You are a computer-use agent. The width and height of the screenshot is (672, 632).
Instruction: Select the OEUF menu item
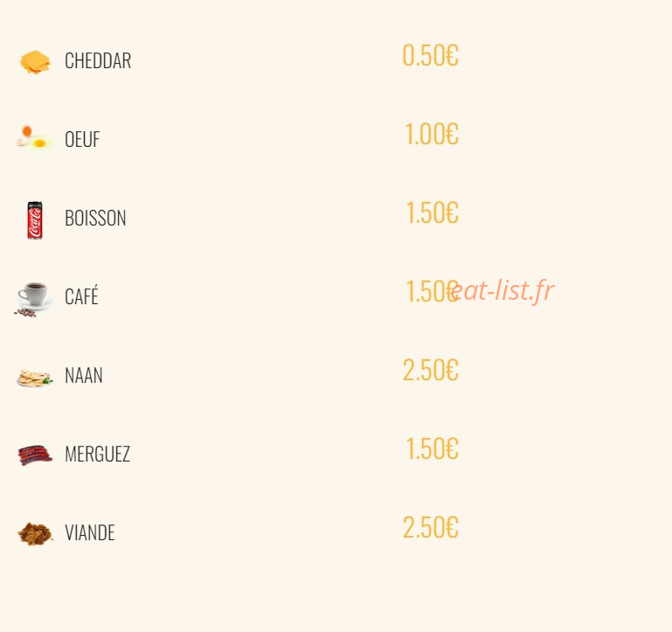(82, 139)
